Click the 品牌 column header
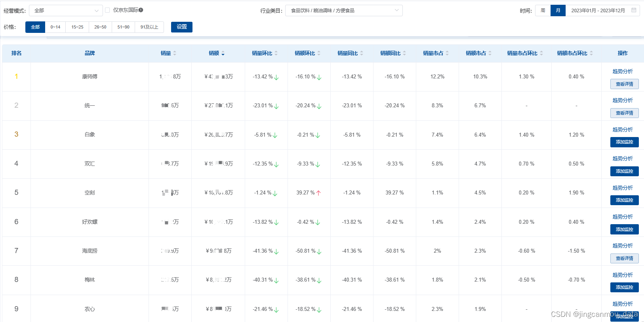This screenshot has width=644, height=322. tap(90, 53)
